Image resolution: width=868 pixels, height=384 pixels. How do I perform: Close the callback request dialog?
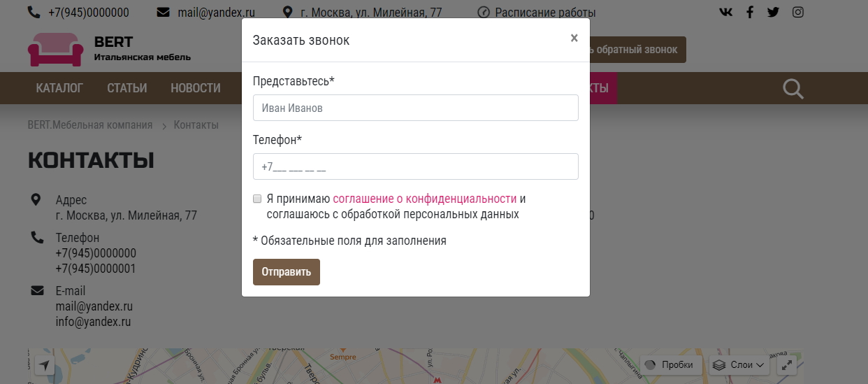(574, 38)
